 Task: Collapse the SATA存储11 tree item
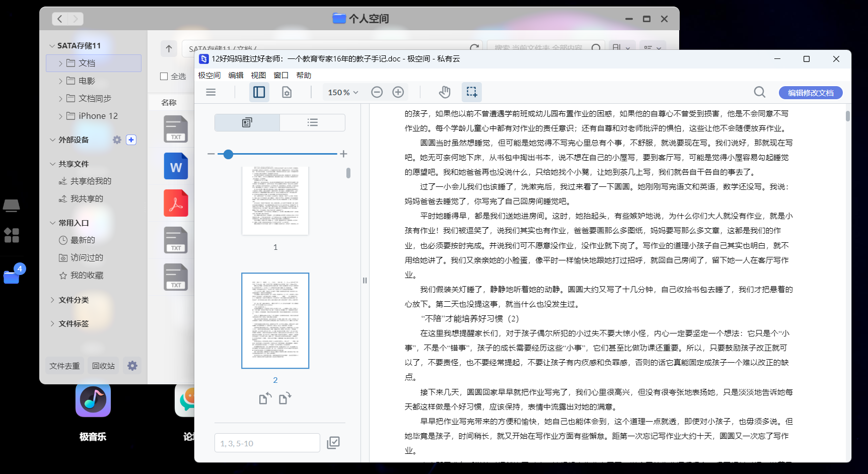point(52,45)
